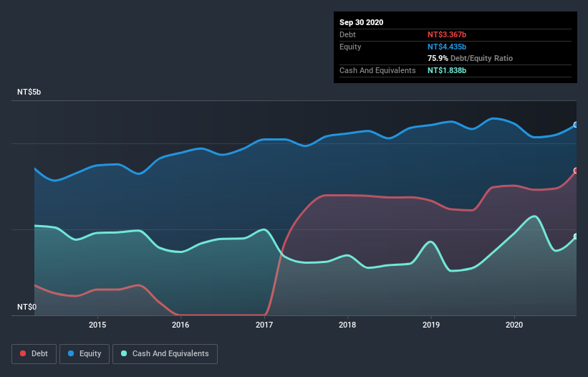The image size is (588, 377).
Task: Click the Sep 30 2020 tooltip date
Action: pyautogui.click(x=362, y=22)
